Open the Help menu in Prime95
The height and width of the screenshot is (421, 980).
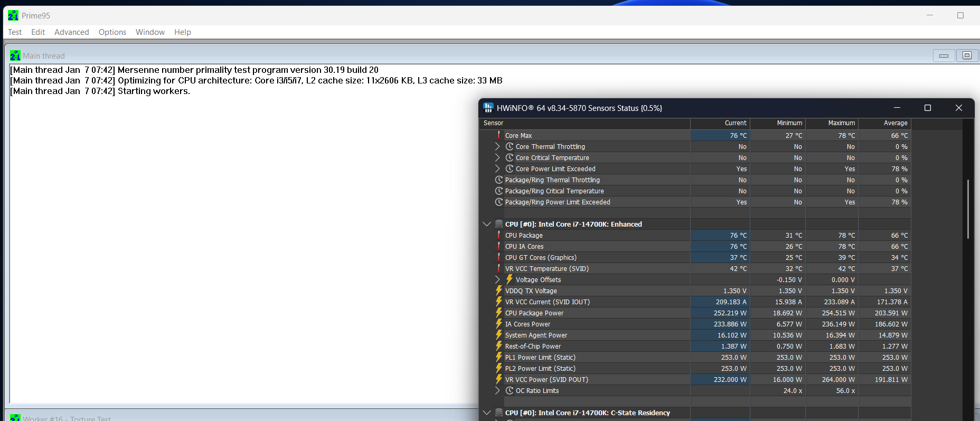[x=183, y=32]
